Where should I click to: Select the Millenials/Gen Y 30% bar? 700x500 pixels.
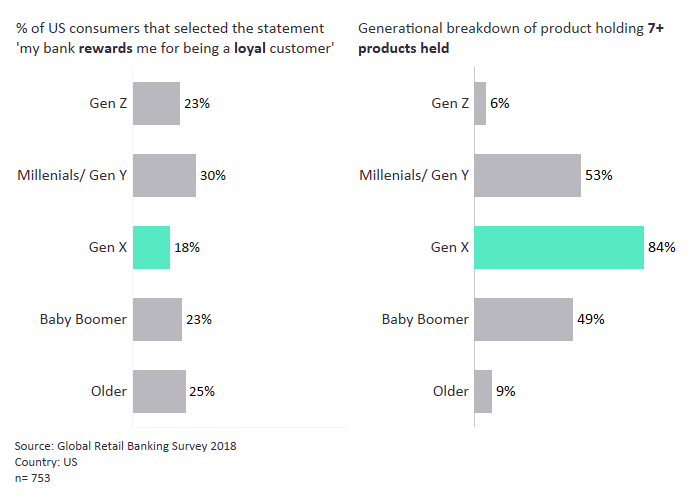point(164,175)
